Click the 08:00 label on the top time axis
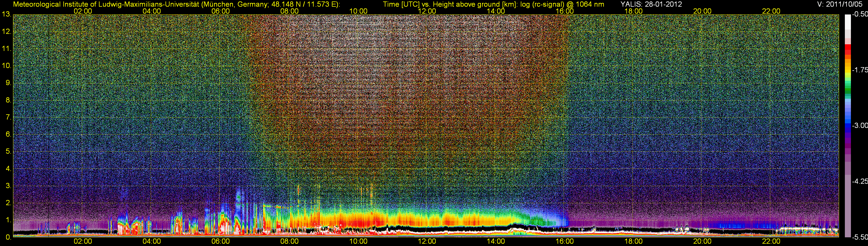This screenshot has height=246, width=868. tap(289, 11)
